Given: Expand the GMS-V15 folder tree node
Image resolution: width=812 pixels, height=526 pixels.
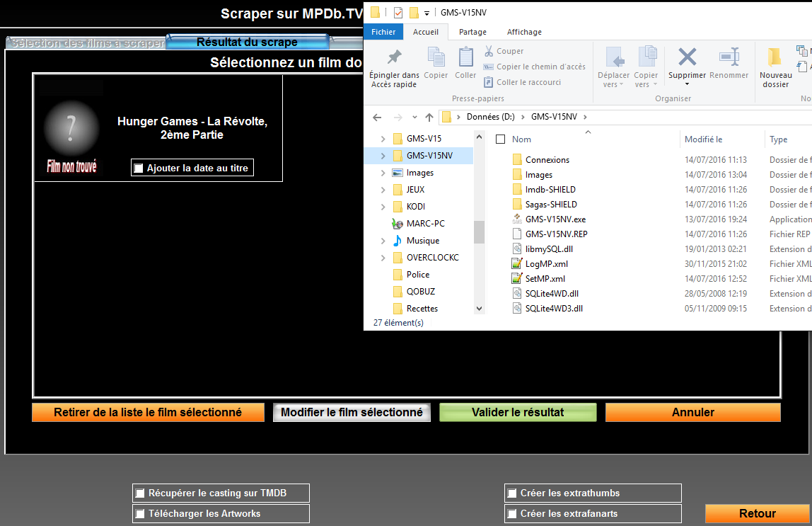Looking at the screenshot, I should (x=383, y=139).
